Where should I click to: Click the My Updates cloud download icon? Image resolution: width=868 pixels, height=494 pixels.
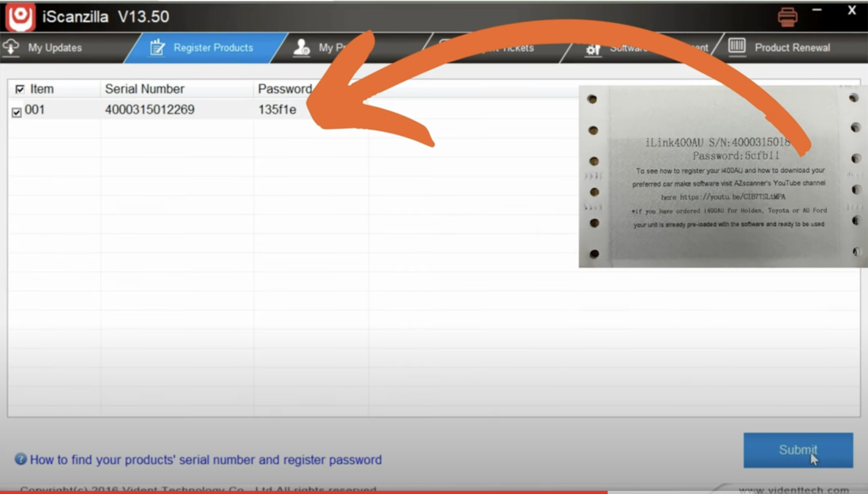click(x=11, y=47)
